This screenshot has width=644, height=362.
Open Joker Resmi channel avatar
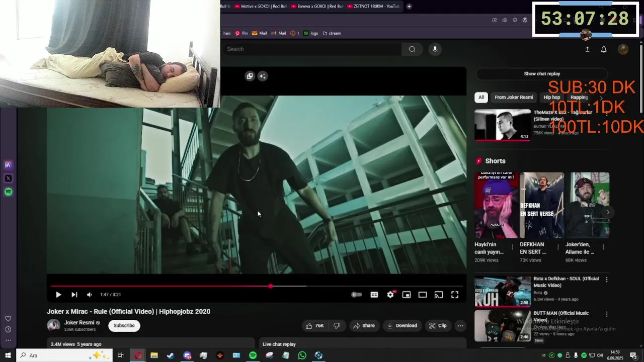coord(53,326)
